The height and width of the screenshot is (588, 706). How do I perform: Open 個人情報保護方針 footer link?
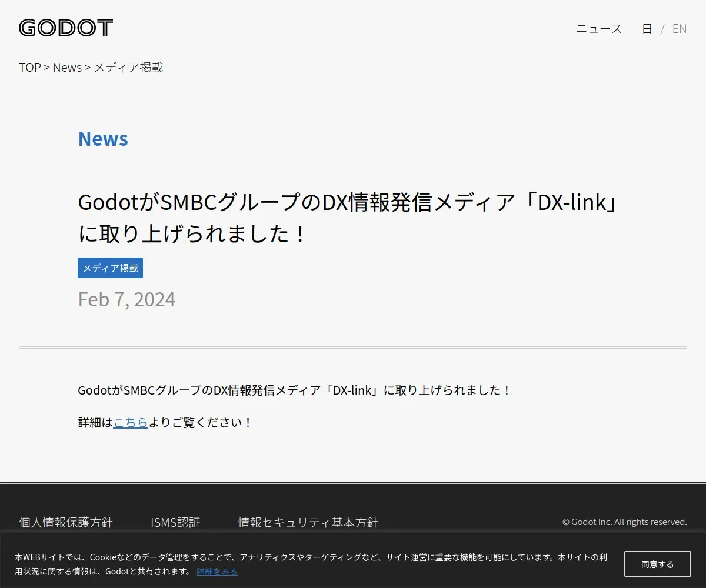click(66, 522)
